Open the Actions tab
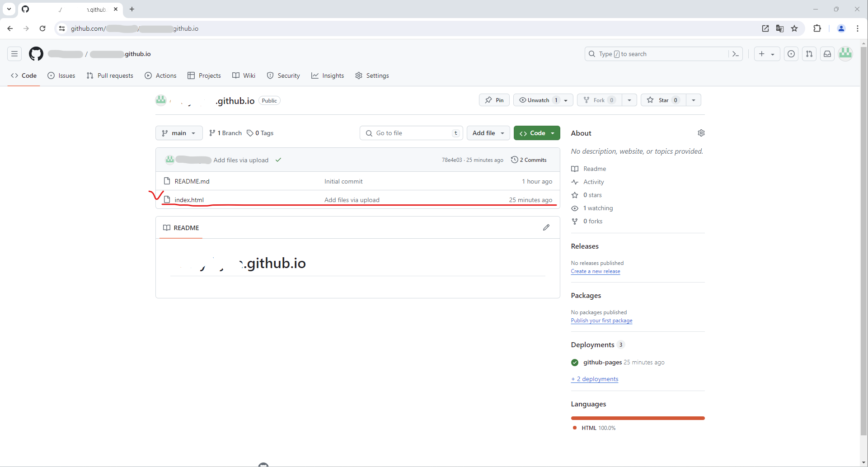Viewport: 868px width, 467px height. point(160,75)
